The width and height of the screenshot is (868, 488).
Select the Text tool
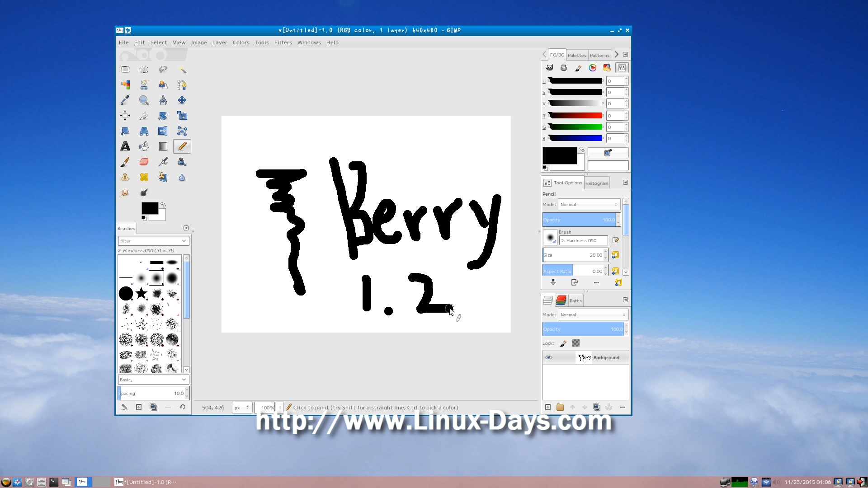[x=125, y=146]
